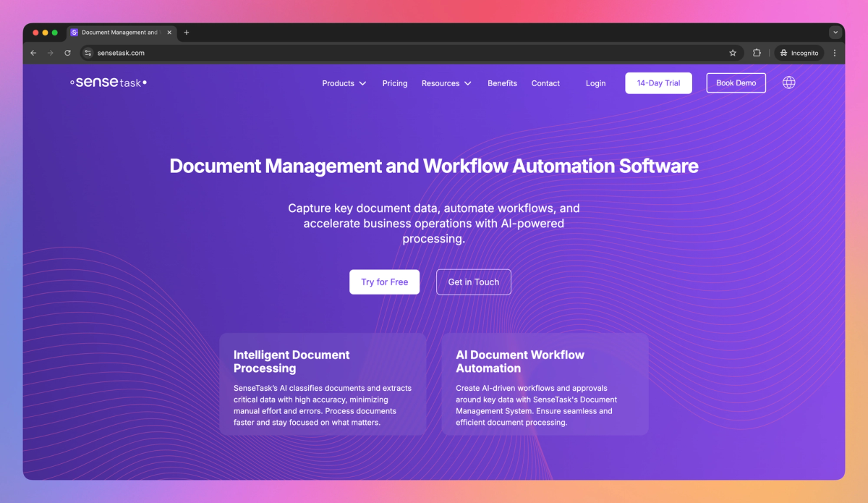Click the Book Demo button
This screenshot has height=503, width=868.
(x=736, y=83)
